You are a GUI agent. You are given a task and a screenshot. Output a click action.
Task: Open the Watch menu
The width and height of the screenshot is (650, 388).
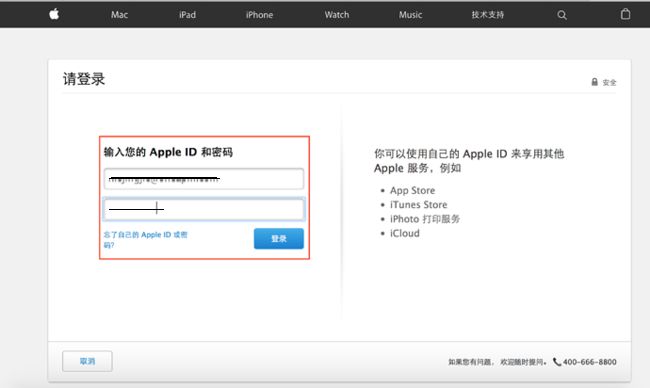coord(337,15)
